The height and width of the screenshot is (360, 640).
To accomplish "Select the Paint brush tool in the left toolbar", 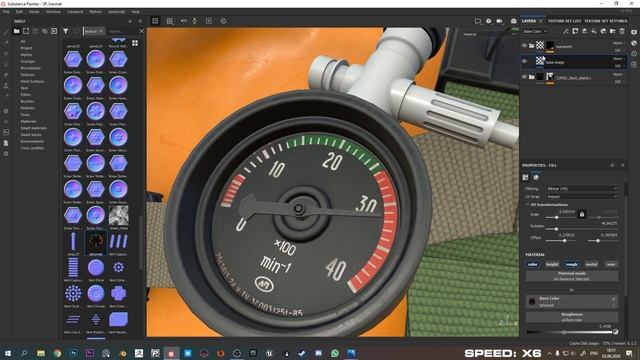I will (x=6, y=32).
